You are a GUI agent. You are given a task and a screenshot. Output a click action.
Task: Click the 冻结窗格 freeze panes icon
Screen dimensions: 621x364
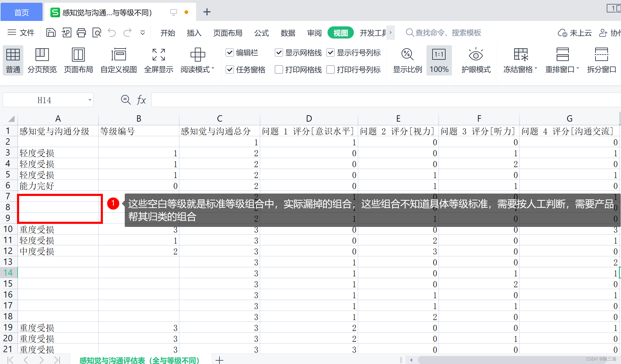[521, 55]
